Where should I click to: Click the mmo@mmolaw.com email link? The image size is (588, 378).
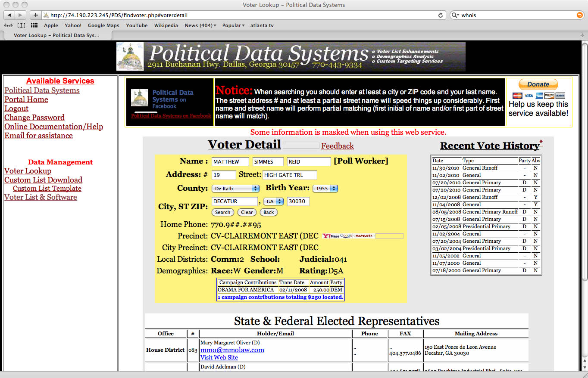tap(232, 350)
